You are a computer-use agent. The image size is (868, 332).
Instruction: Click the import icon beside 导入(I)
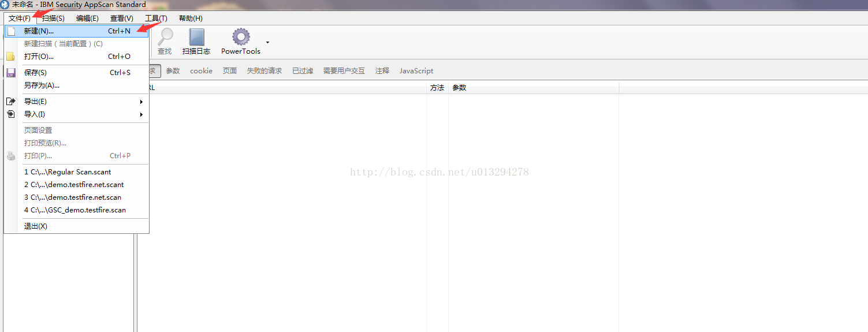pyautogui.click(x=11, y=114)
